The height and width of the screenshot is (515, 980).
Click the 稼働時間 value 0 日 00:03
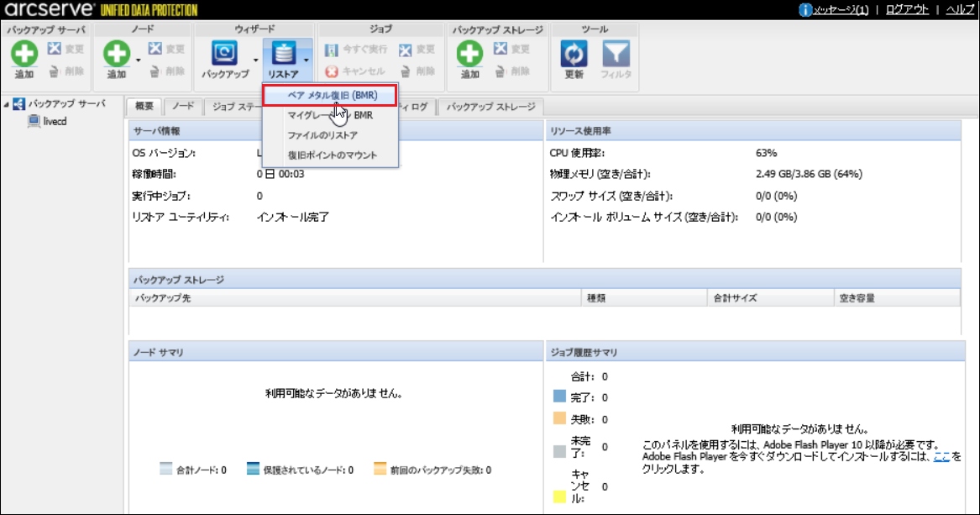coord(280,175)
